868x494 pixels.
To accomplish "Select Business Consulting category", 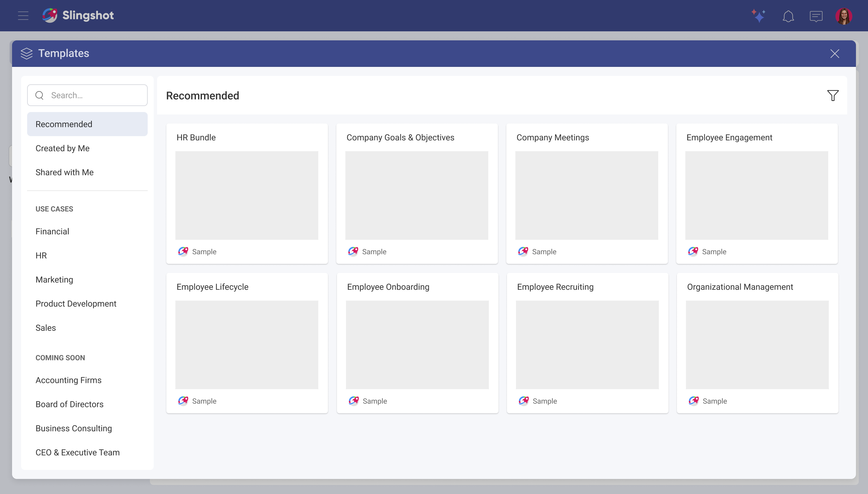I will [x=87, y=428].
